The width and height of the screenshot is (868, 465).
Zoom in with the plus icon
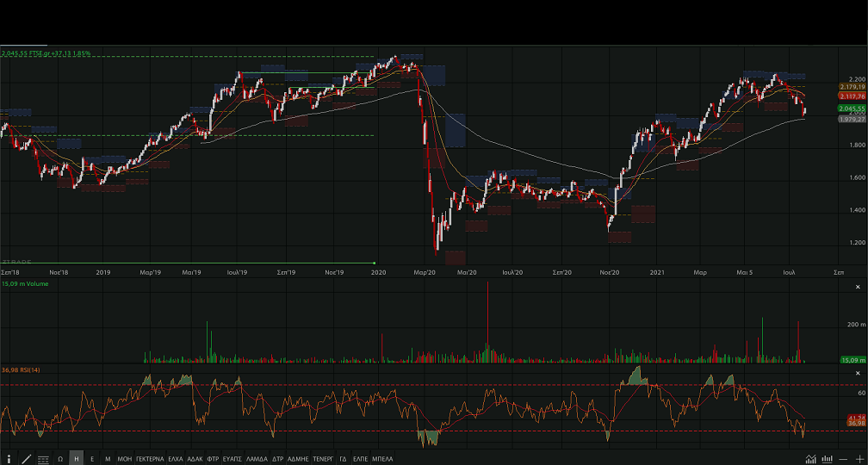859,459
